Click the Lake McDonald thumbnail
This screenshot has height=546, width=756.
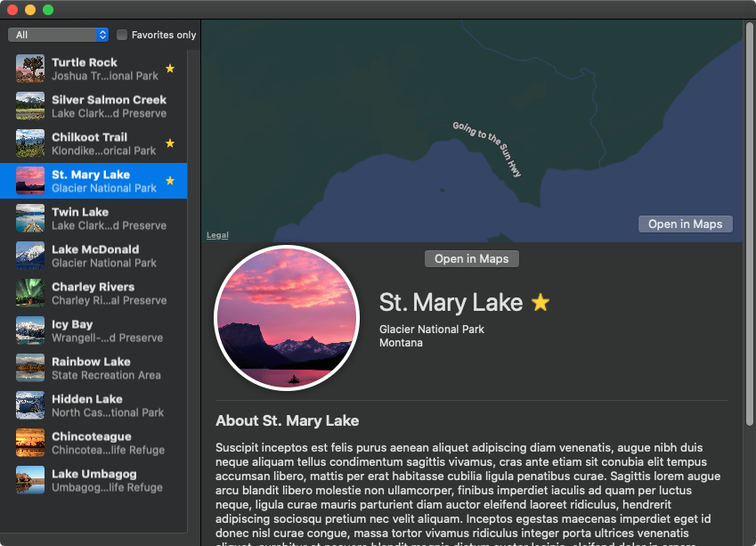pos(30,256)
